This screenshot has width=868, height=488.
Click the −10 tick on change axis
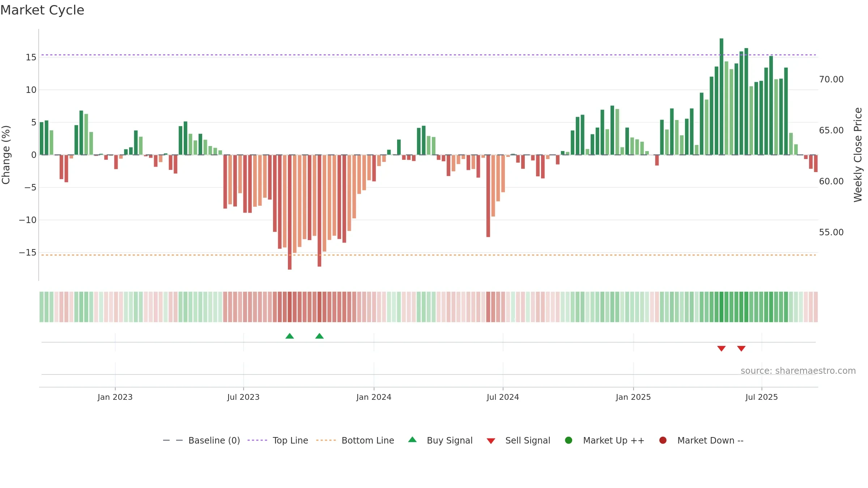(28, 220)
